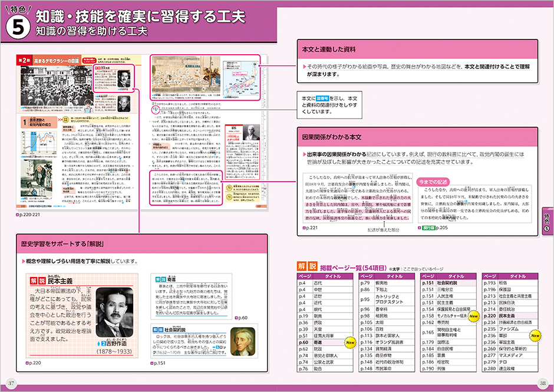
Task: Click the Locke portrait in 社会契約説 card
Action: (242, 341)
